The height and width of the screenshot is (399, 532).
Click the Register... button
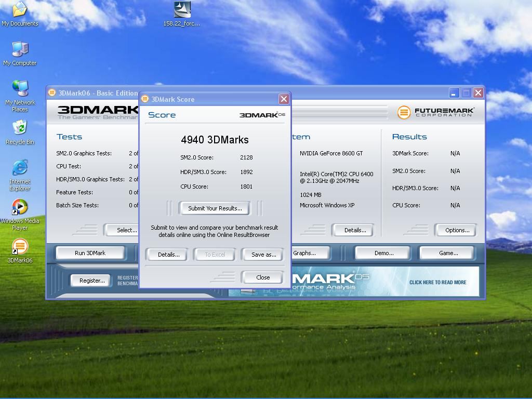tap(92, 281)
